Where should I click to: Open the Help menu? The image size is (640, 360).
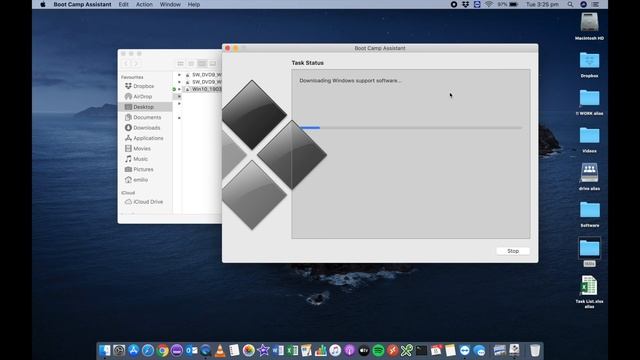[193, 4]
